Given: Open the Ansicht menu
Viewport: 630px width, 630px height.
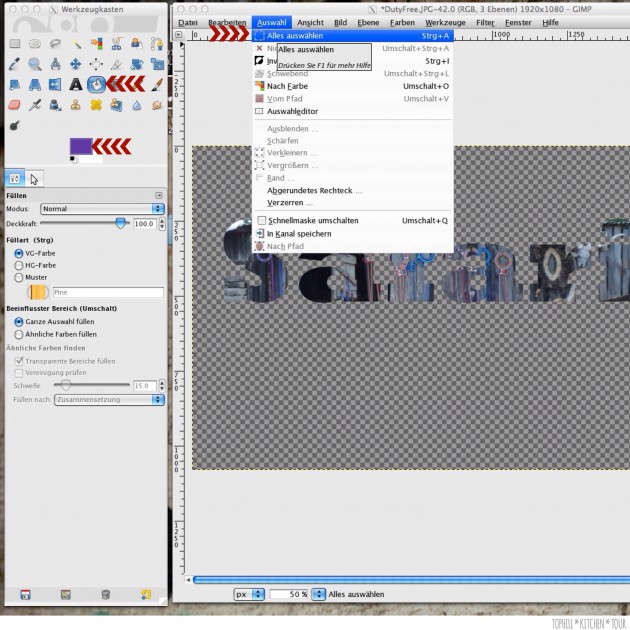Looking at the screenshot, I should 310,22.
